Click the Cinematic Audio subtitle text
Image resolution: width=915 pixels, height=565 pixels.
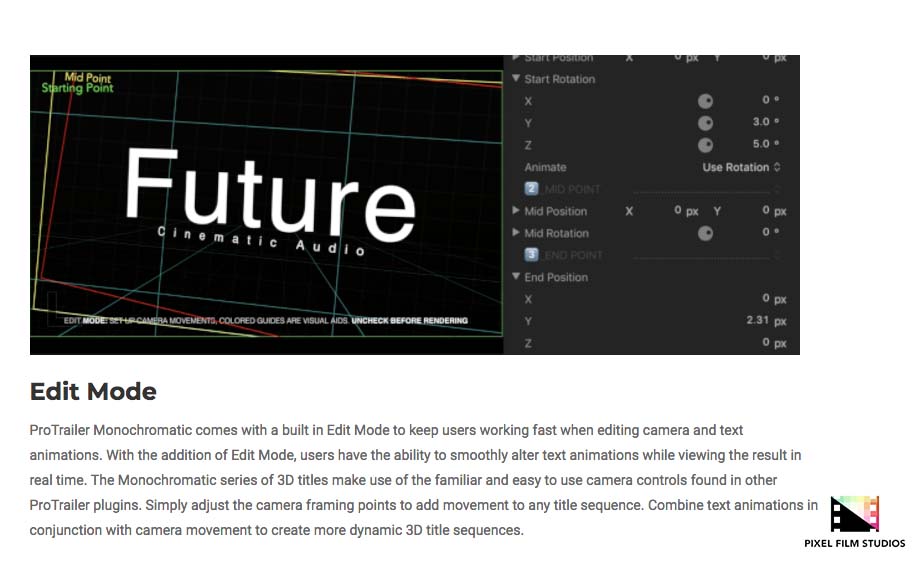pyautogui.click(x=261, y=240)
